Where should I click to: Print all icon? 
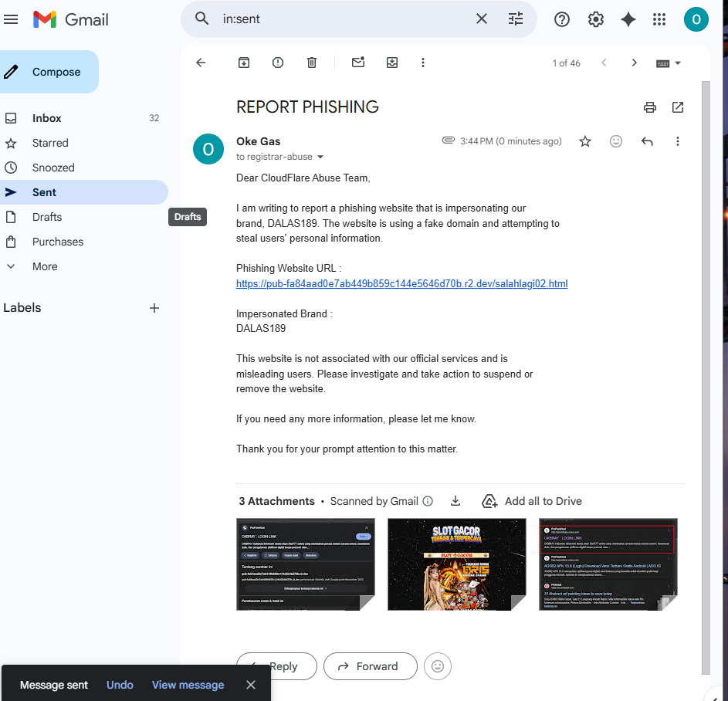pos(650,107)
